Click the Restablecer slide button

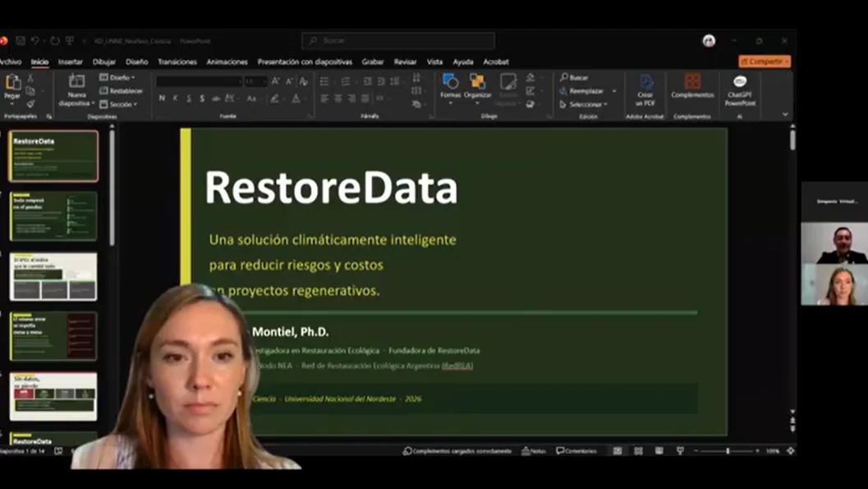point(121,91)
